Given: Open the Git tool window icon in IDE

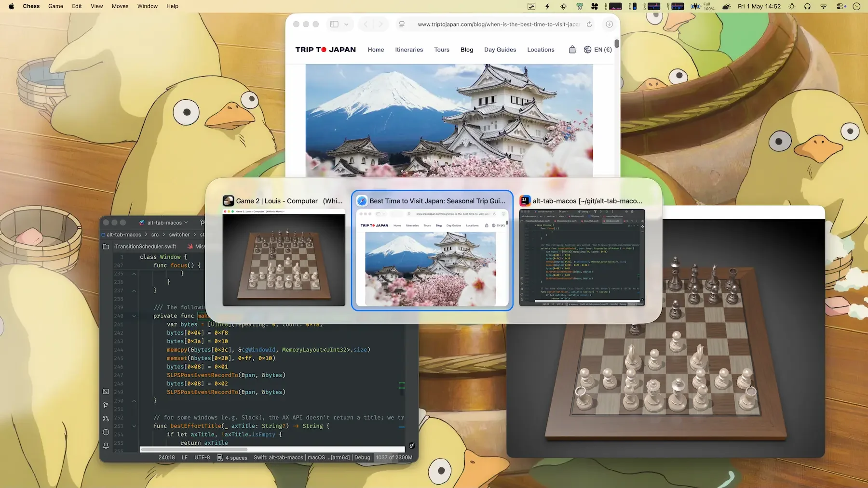Looking at the screenshot, I should click(106, 405).
